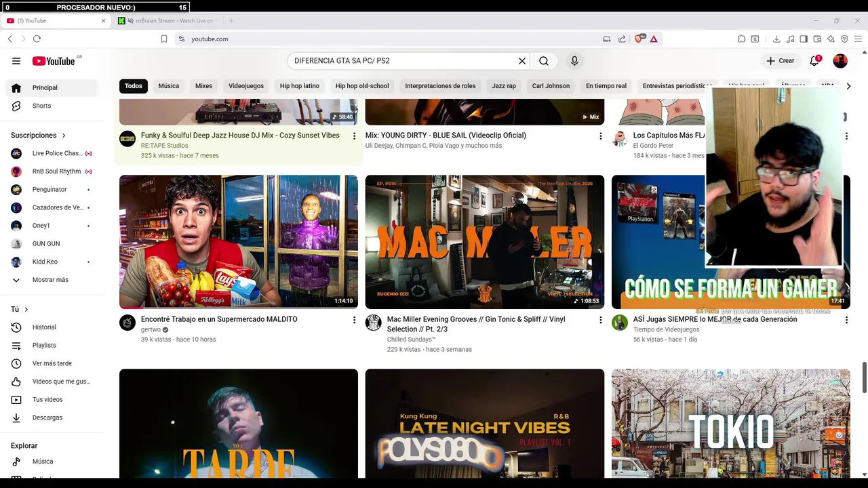Open options for ASÍ Jugás SIEMPRE video

coord(846,320)
